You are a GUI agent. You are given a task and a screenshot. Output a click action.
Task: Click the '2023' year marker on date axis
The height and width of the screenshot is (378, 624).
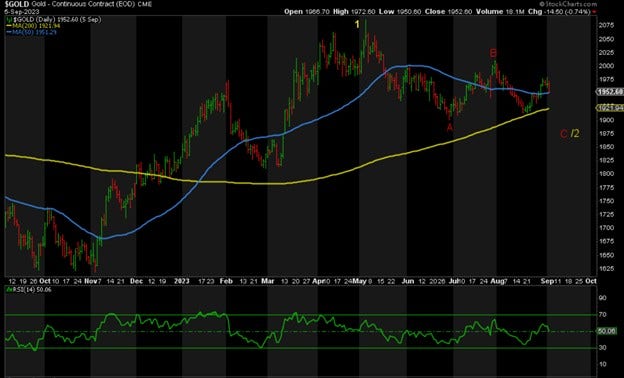tap(182, 281)
